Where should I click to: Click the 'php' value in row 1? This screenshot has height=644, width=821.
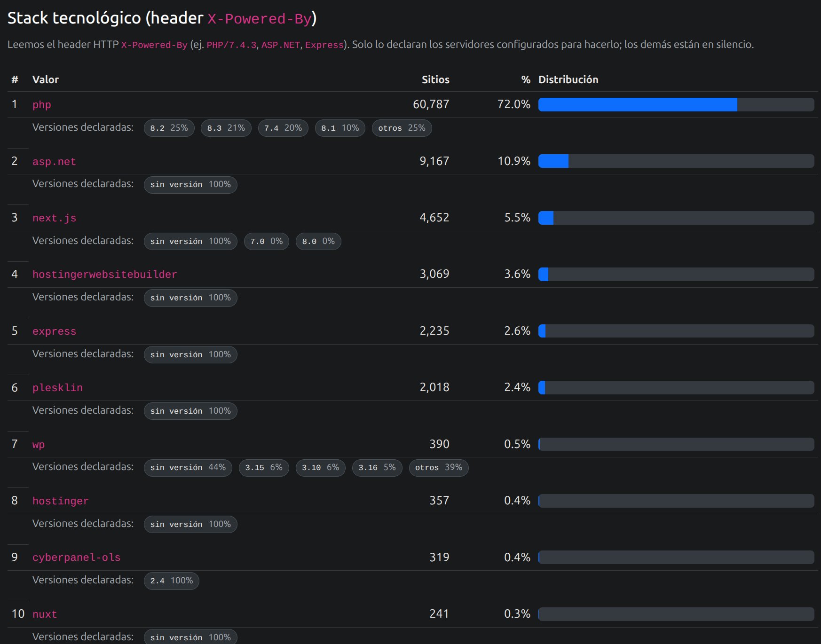(x=41, y=105)
